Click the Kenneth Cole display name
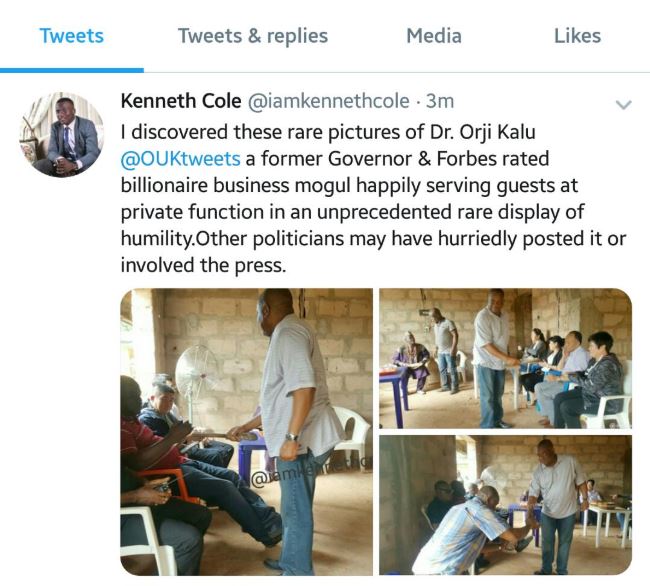This screenshot has height=586, width=650. [x=180, y=102]
